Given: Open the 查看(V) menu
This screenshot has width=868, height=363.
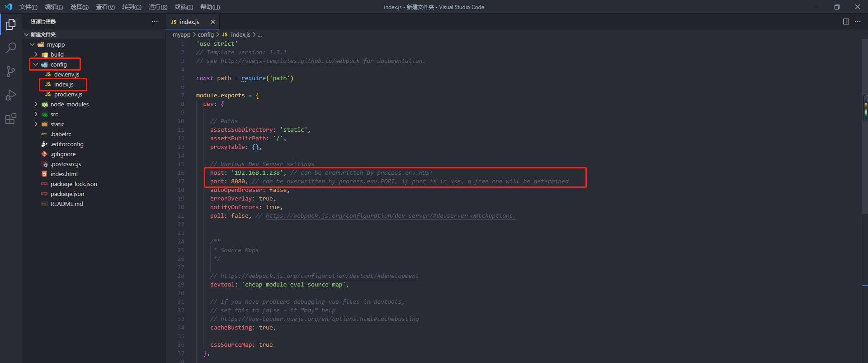Looking at the screenshot, I should point(105,7).
